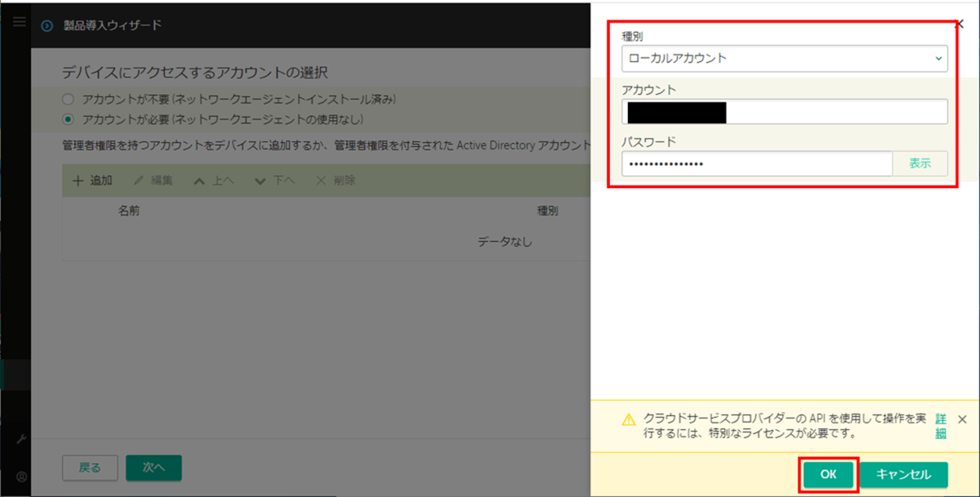This screenshot has width=980, height=497.
Task: Click the 次へ button to proceed
Action: [x=154, y=468]
